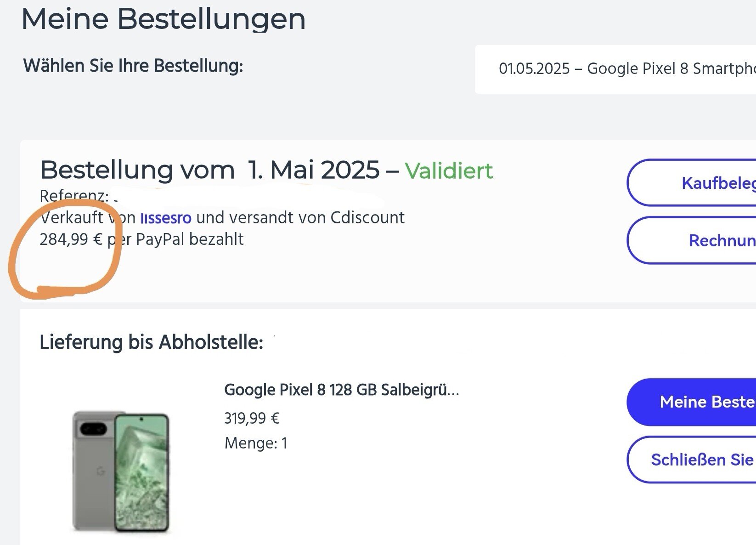Select the 319,99 € product price
756x545 pixels.
pos(252,418)
